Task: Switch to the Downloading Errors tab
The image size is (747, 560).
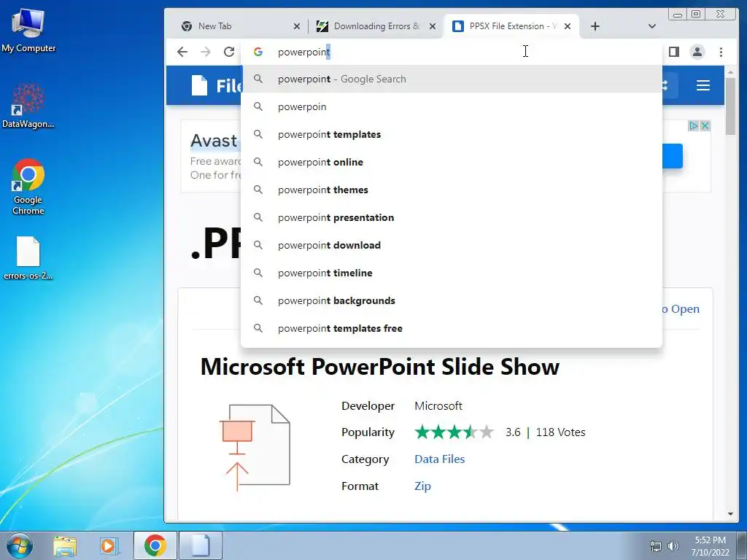Action: [x=376, y=26]
